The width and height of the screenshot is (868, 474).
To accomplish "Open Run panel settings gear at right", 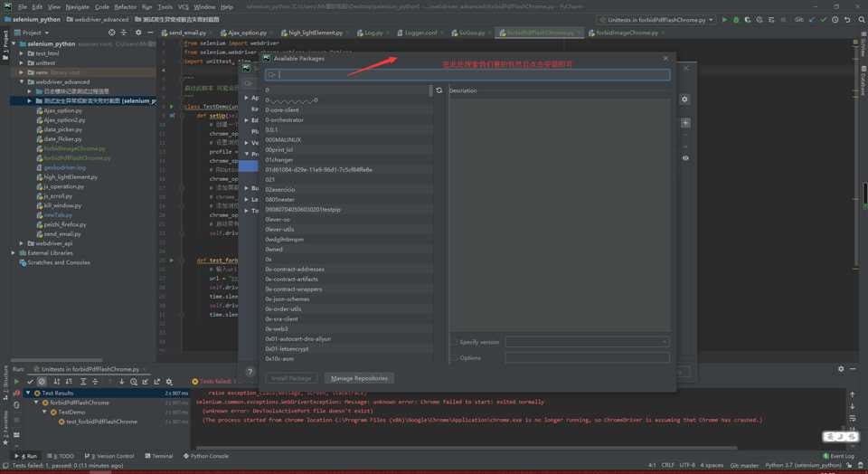I will tap(841, 369).
